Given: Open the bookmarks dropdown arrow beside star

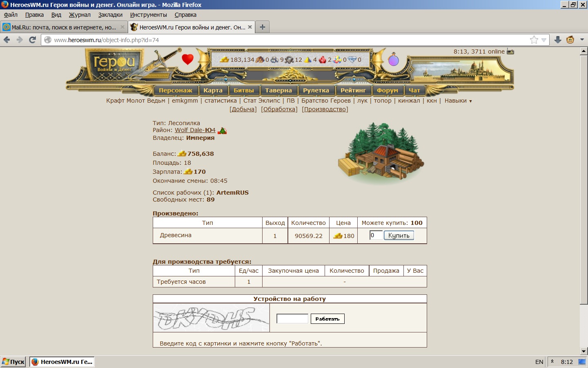Looking at the screenshot, I should [x=543, y=40].
